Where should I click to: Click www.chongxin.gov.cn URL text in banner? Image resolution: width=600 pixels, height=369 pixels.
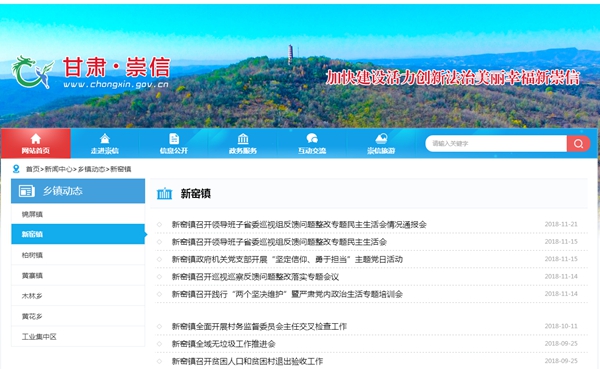(116, 84)
